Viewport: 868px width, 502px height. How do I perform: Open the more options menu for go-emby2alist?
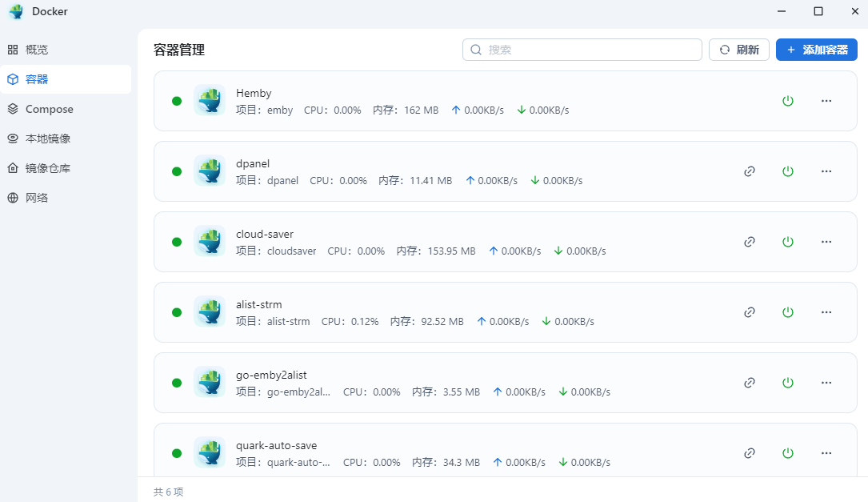pyautogui.click(x=826, y=383)
